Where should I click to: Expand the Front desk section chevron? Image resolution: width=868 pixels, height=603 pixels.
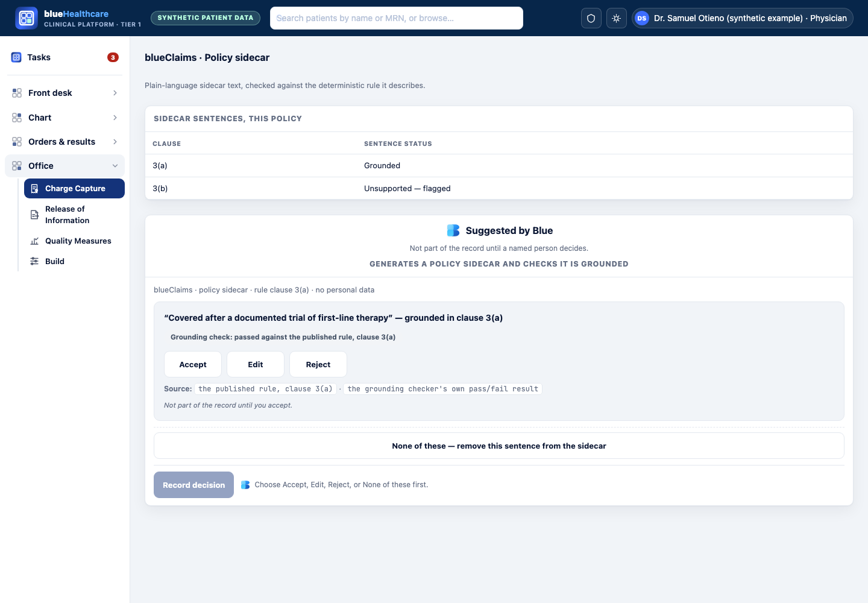(x=115, y=93)
